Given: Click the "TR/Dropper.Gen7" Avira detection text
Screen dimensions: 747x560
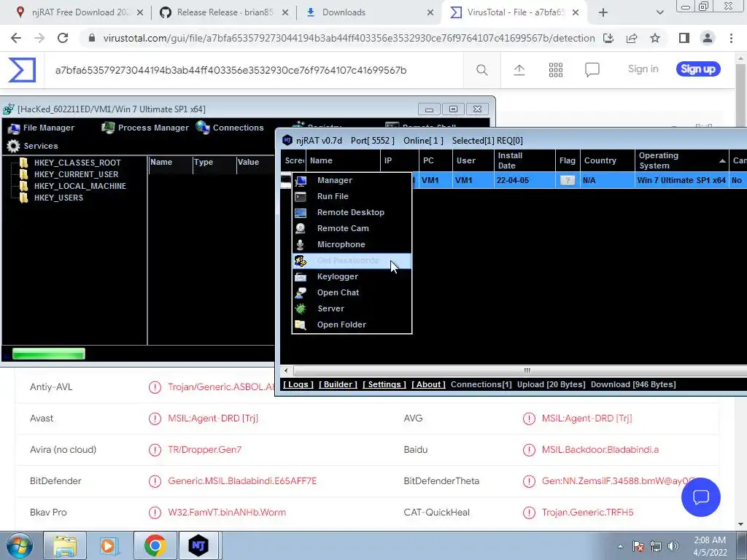Looking at the screenshot, I should pos(204,449).
